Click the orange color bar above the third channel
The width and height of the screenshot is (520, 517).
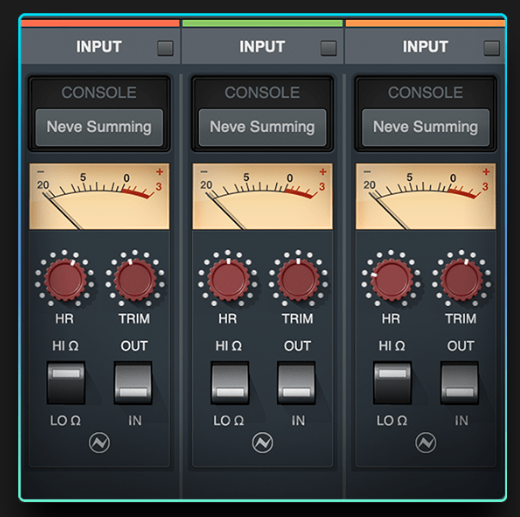(x=425, y=23)
